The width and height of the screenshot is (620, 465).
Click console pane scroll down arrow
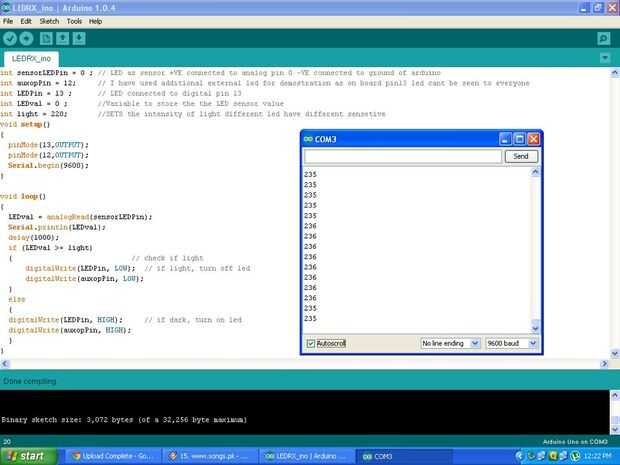[615, 429]
